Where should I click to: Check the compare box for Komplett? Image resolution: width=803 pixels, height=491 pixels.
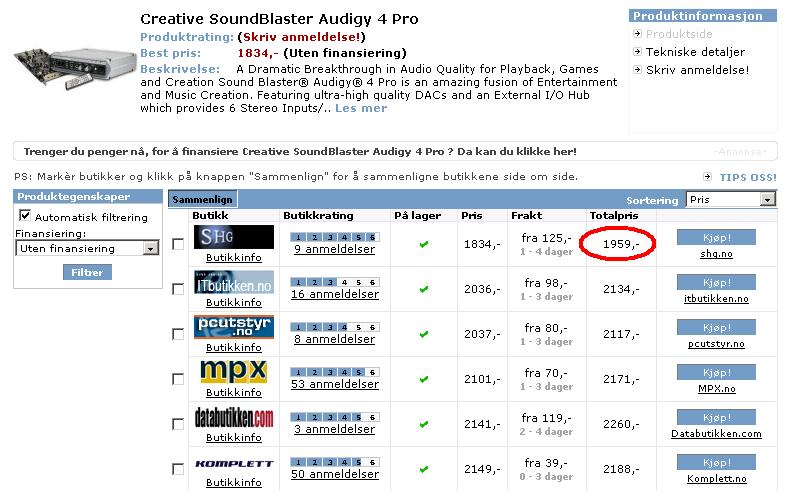[x=178, y=469]
